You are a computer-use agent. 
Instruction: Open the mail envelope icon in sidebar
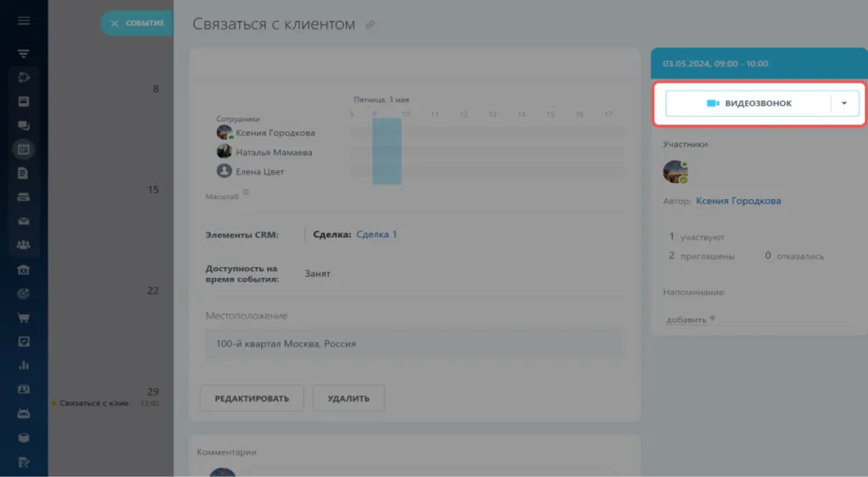[x=23, y=221]
